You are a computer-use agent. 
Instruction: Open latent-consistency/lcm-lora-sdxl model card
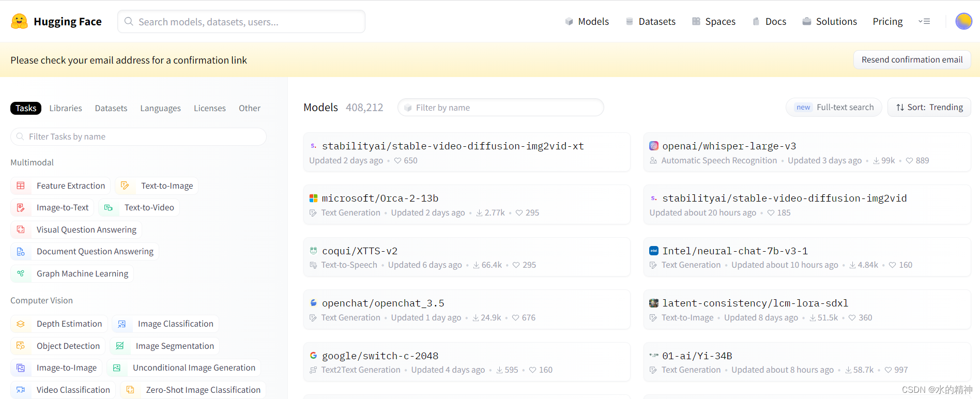[807, 310]
